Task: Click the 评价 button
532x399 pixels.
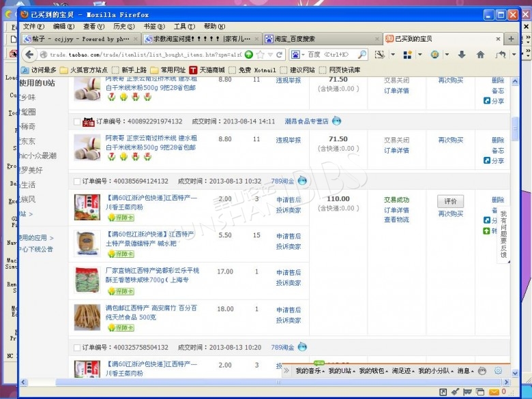Action: (450, 201)
